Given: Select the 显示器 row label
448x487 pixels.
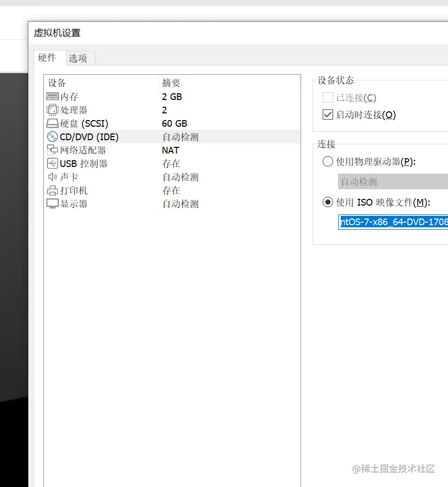Looking at the screenshot, I should [x=74, y=204].
